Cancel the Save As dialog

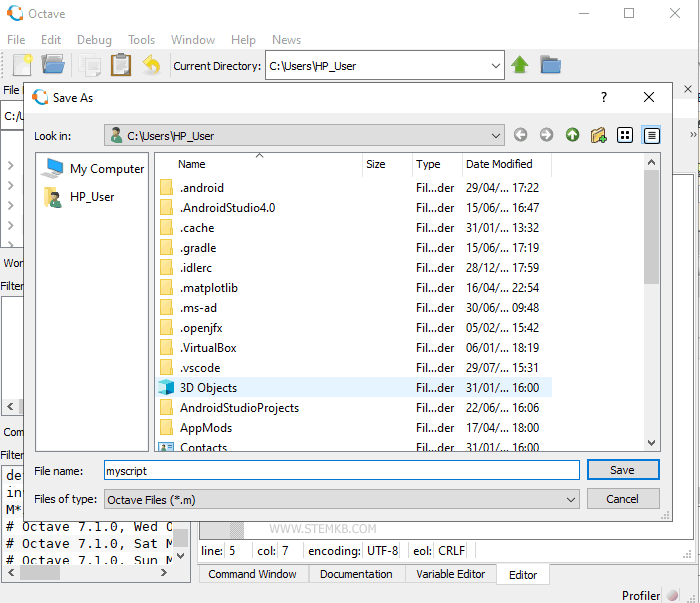(622, 499)
